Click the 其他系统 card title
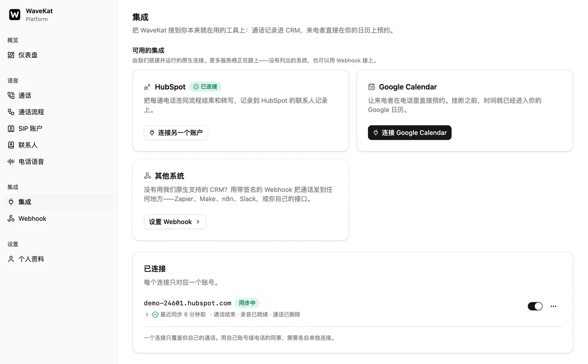Image resolution: width=588 pixels, height=364 pixels. pos(170,176)
